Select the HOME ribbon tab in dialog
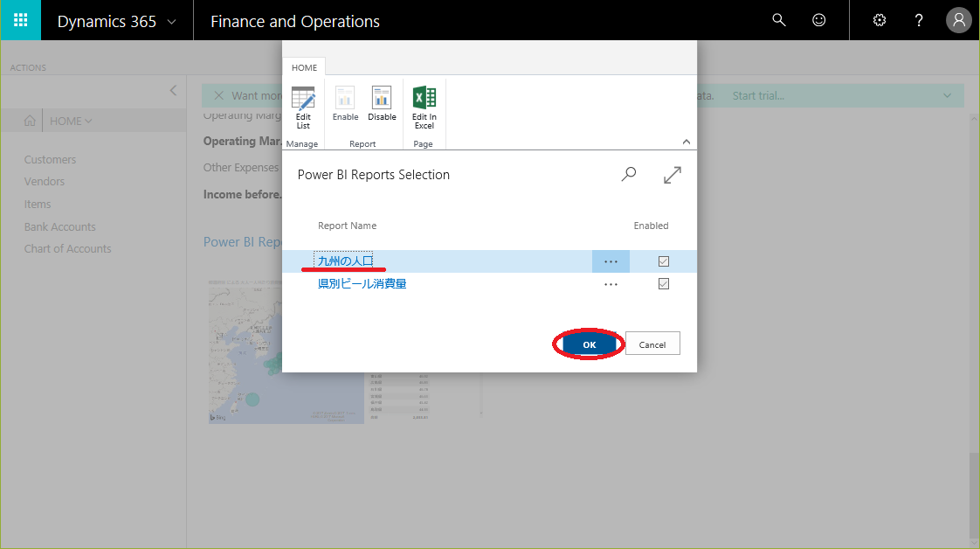 [x=304, y=67]
